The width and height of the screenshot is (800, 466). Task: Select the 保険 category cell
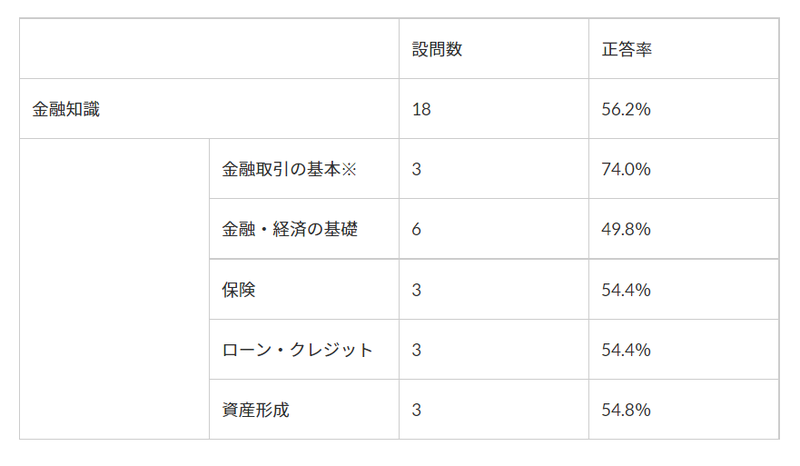coord(239,289)
